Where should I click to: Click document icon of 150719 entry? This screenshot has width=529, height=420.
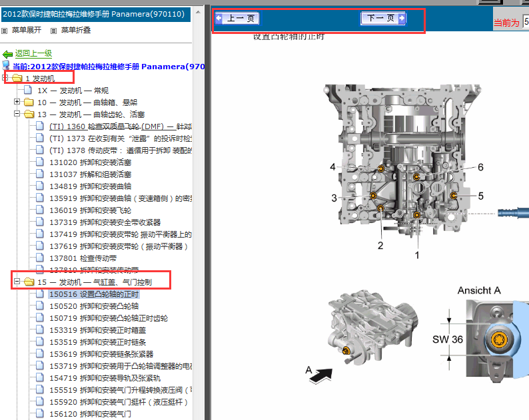39,317
